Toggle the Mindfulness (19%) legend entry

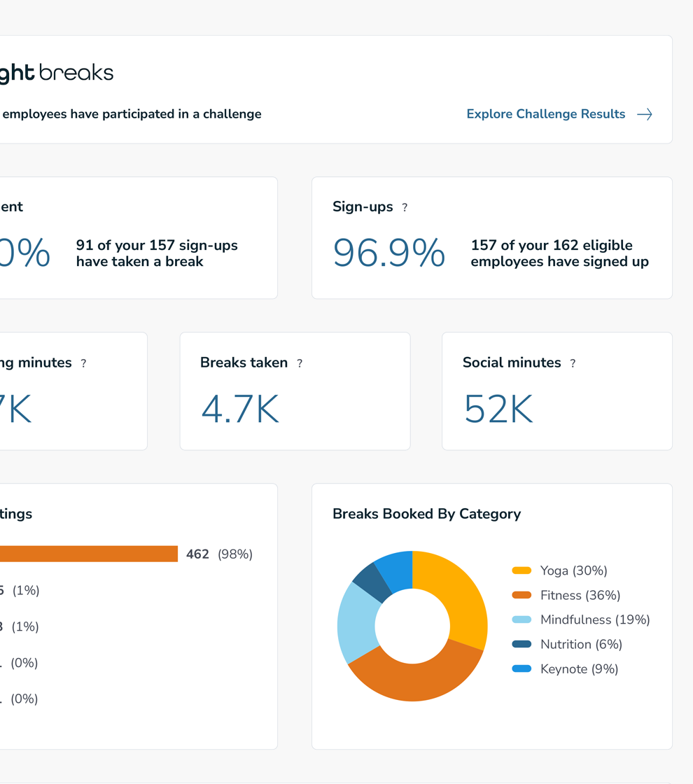[x=581, y=619]
